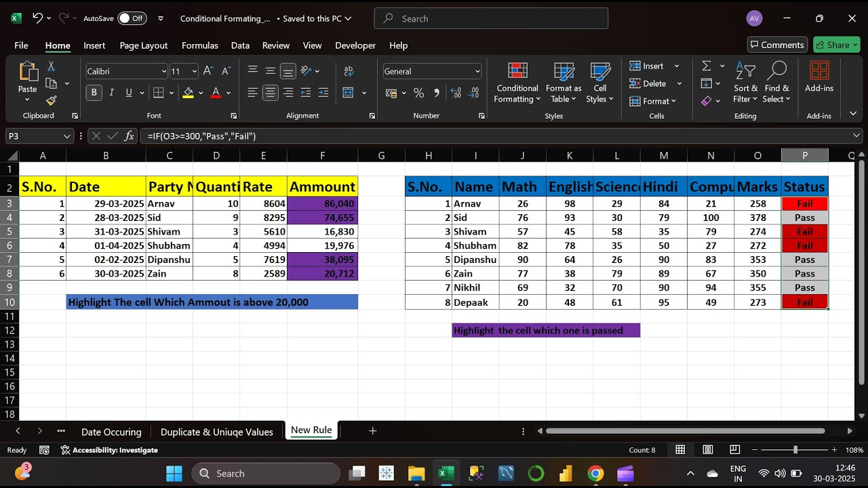The image size is (868, 488).
Task: Expand the formula bar chevron
Action: pos(857,136)
